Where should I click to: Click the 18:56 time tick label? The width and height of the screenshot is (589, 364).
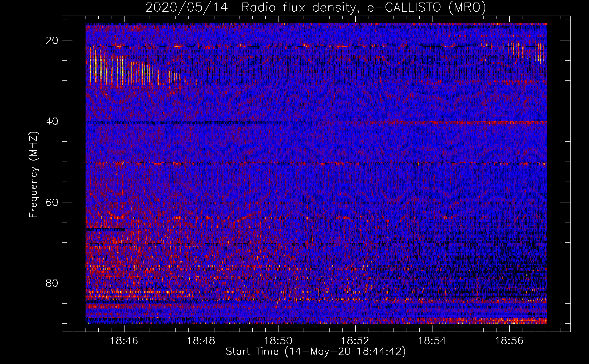coord(509,341)
